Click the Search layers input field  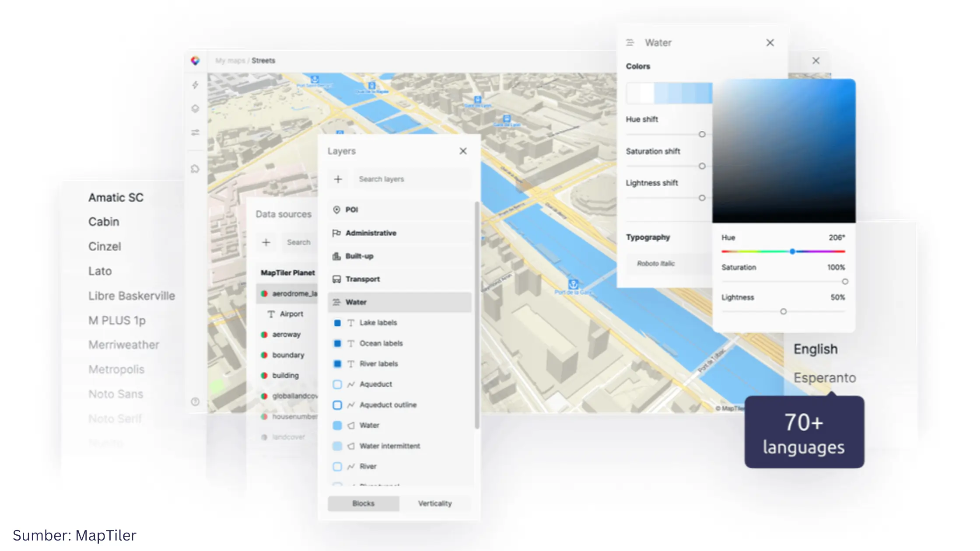[411, 179]
